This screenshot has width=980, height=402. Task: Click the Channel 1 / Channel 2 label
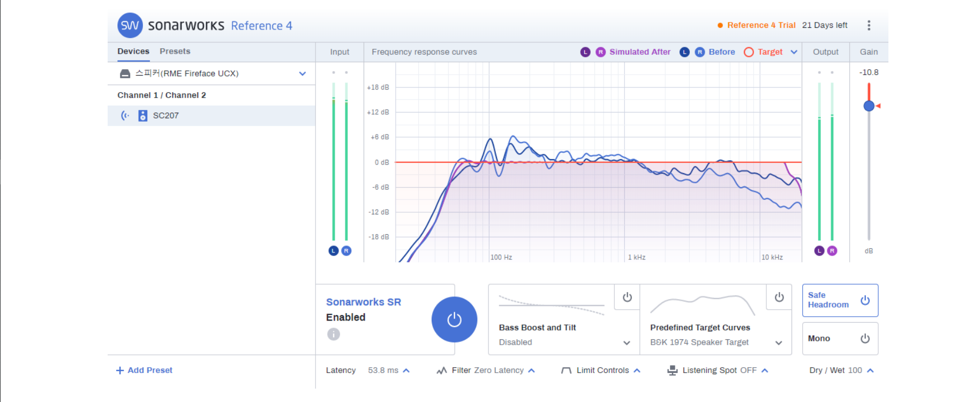[162, 95]
